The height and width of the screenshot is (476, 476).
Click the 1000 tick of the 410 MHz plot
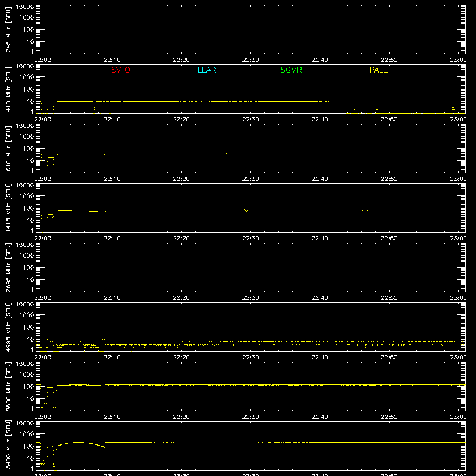pyautogui.click(x=27, y=77)
